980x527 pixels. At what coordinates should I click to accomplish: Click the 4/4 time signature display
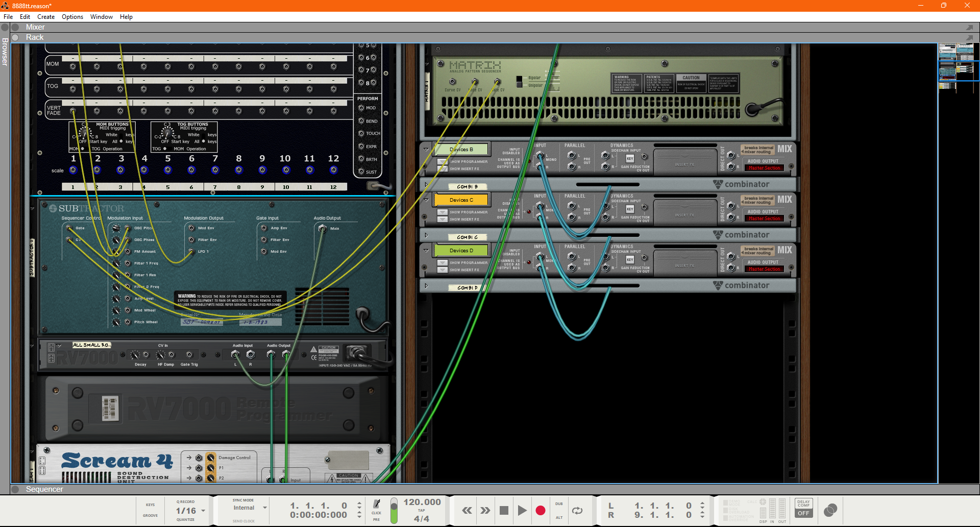coord(422,519)
